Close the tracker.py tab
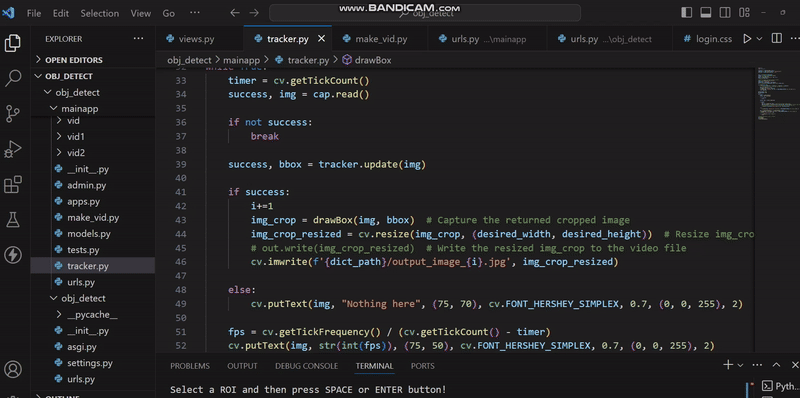The height and width of the screenshot is (398, 800). tap(321, 39)
